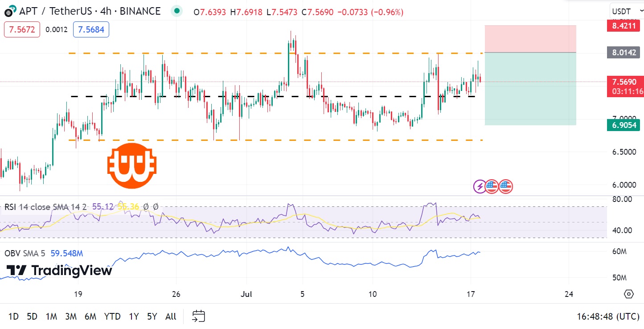The width and height of the screenshot is (644, 329).
Task: Click the 19 date on time axis
Action: tap(78, 294)
